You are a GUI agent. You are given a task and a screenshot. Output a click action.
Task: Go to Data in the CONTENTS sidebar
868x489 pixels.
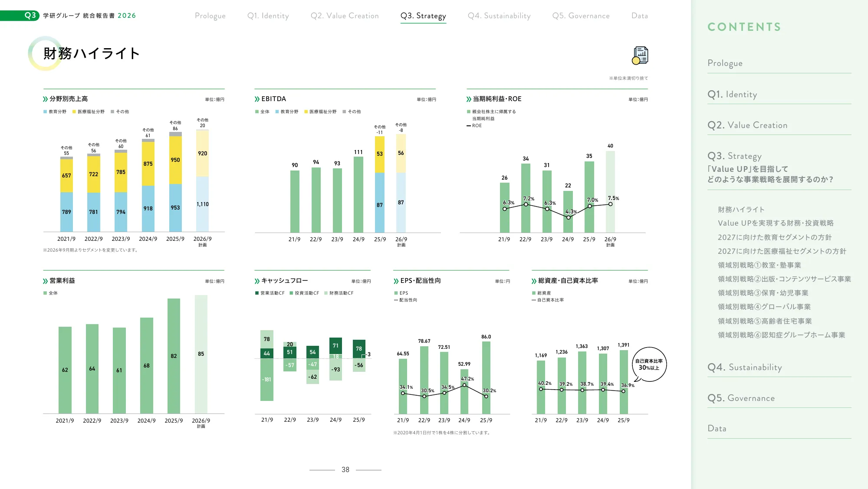[717, 429]
